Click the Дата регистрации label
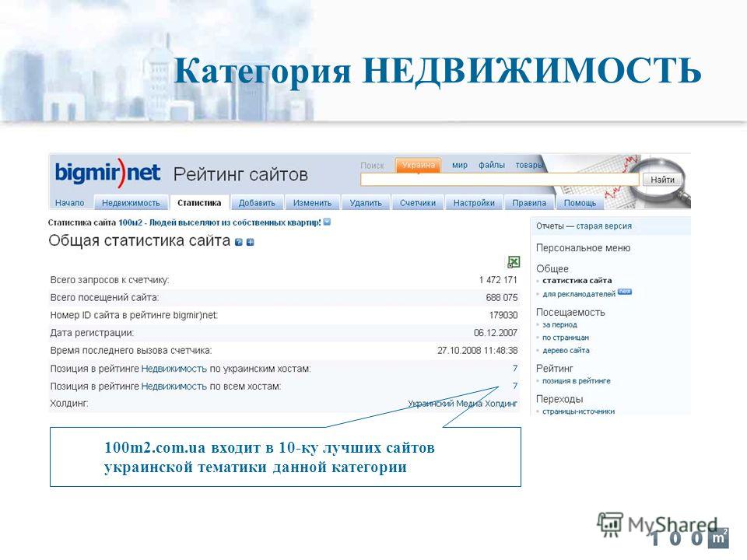The height and width of the screenshot is (560, 747). (x=92, y=333)
